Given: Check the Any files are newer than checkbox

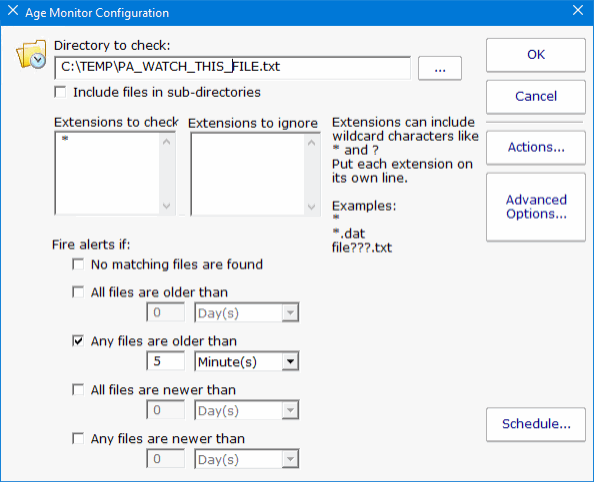Looking at the screenshot, I should pos(78,438).
